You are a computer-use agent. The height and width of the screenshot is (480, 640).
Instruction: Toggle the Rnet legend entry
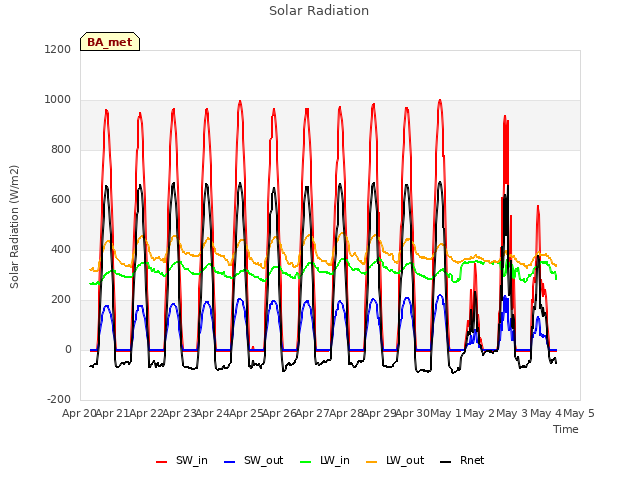tap(462, 460)
